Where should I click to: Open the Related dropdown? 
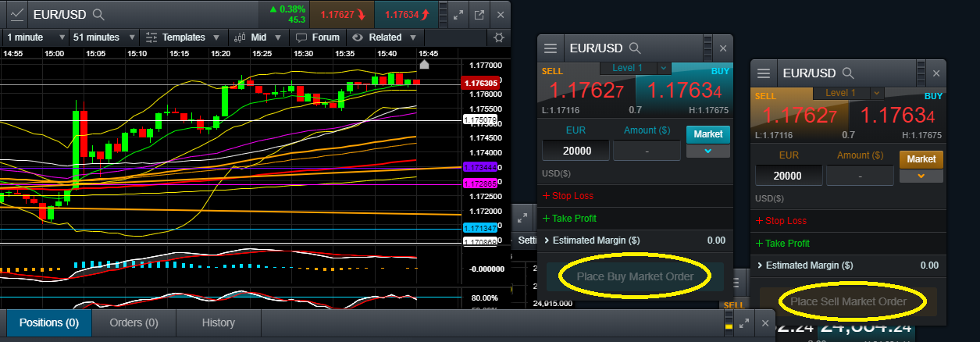384,37
